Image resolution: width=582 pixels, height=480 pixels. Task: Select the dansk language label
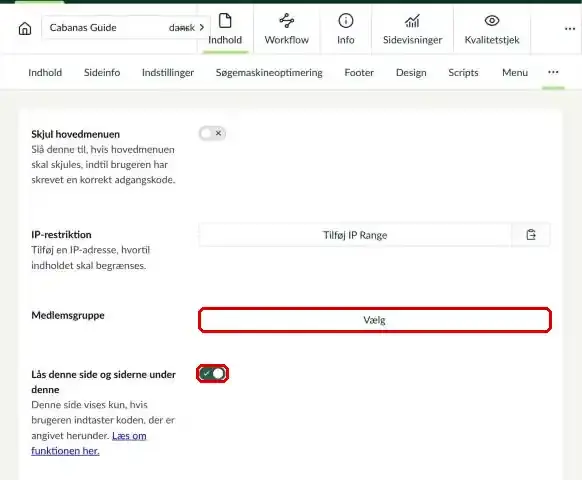pos(182,28)
